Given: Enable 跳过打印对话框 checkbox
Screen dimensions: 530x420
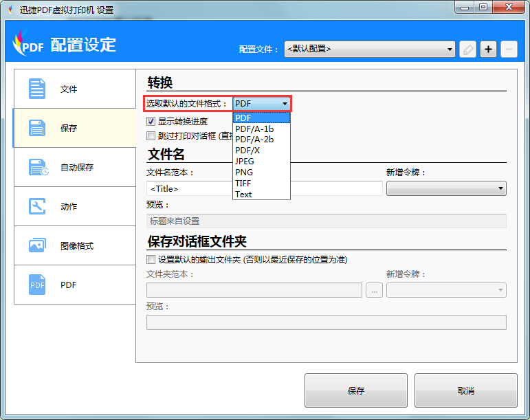Looking at the screenshot, I should coord(151,136).
